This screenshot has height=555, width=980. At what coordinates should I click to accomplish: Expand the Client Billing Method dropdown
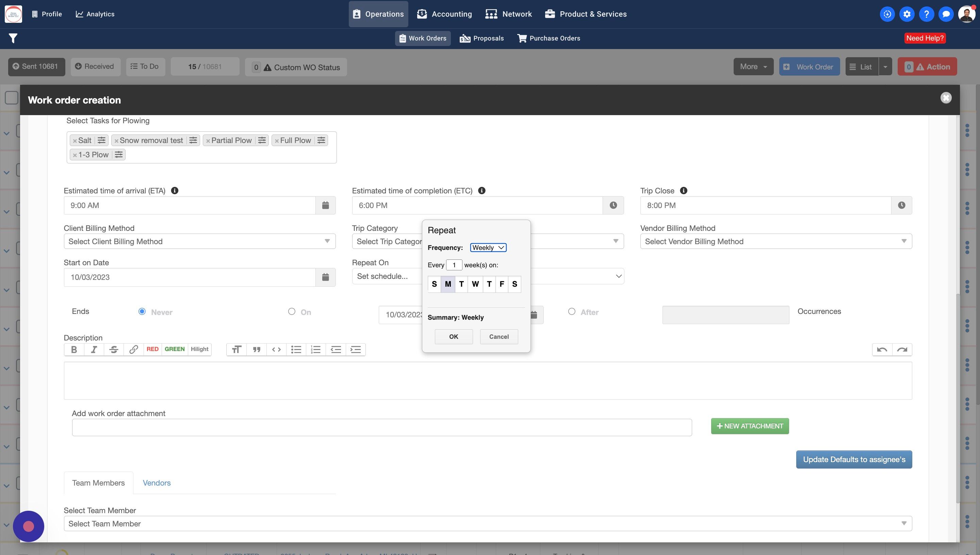pyautogui.click(x=199, y=241)
